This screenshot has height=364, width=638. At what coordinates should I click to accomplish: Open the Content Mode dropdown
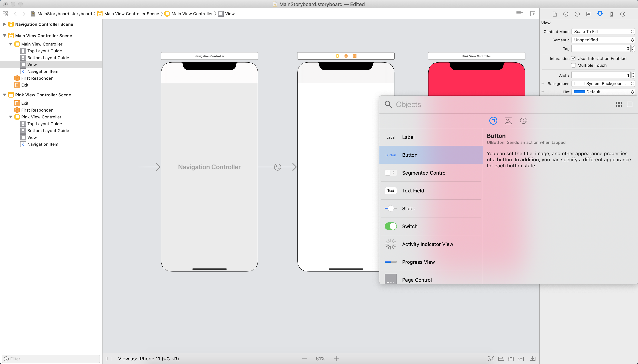click(603, 32)
